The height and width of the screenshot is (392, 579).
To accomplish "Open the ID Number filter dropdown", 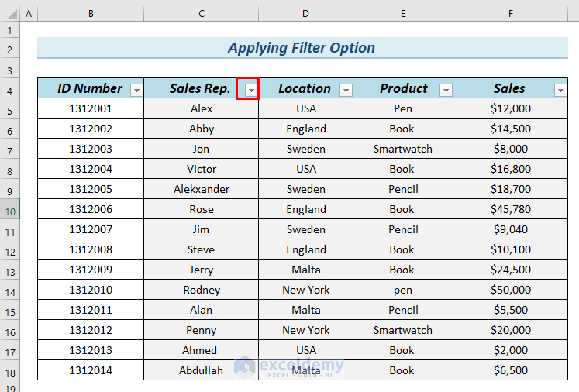I will 136,90.
